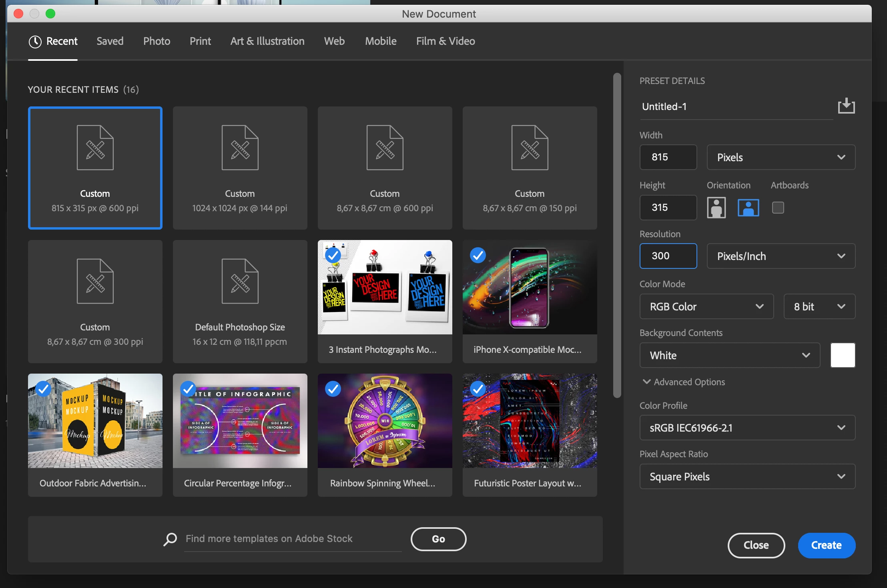This screenshot has height=588, width=887.
Task: Click the save document preset icon
Action: tap(846, 106)
